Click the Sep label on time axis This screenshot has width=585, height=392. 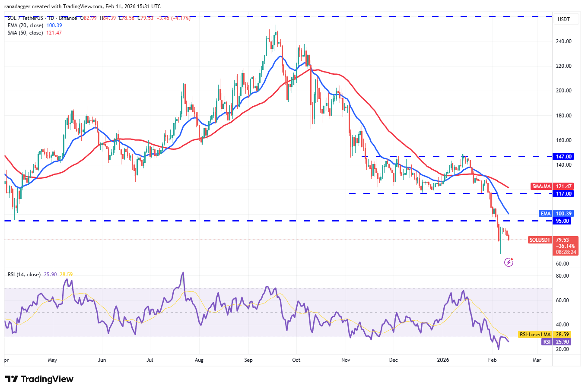(x=248, y=360)
